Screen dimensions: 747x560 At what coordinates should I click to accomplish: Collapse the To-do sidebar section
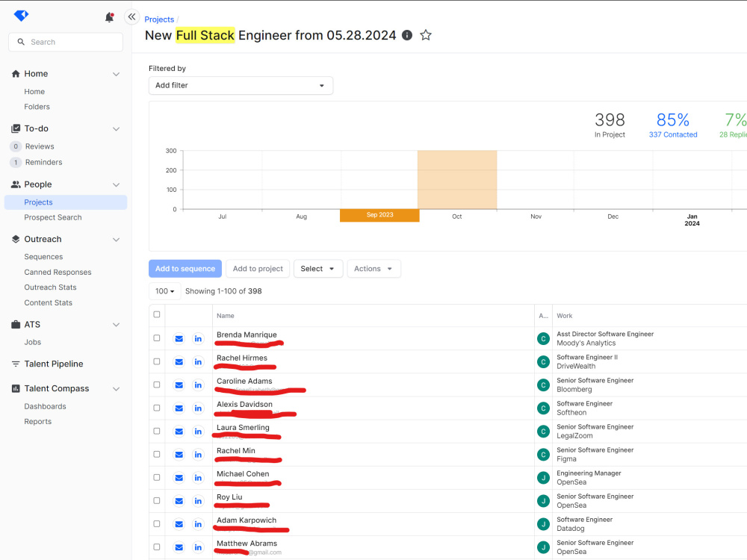[116, 128]
